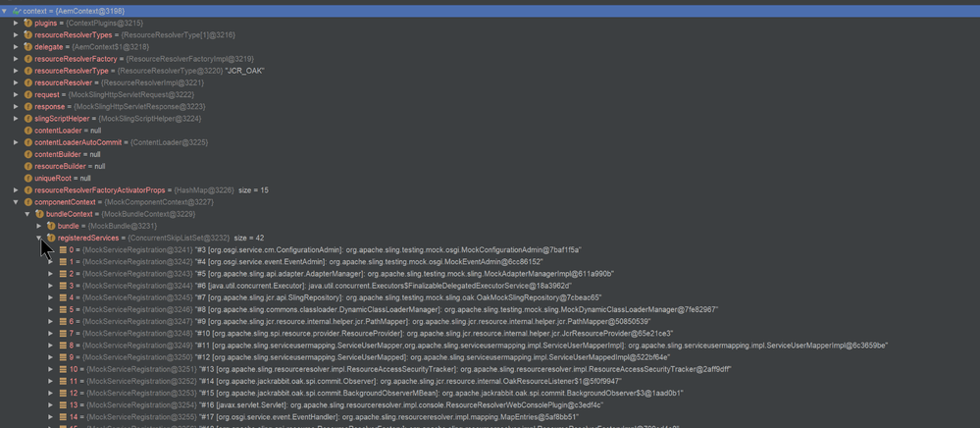This screenshot has height=428, width=980.
Task: Expand the bundle MockBundle node
Action: [39, 226]
